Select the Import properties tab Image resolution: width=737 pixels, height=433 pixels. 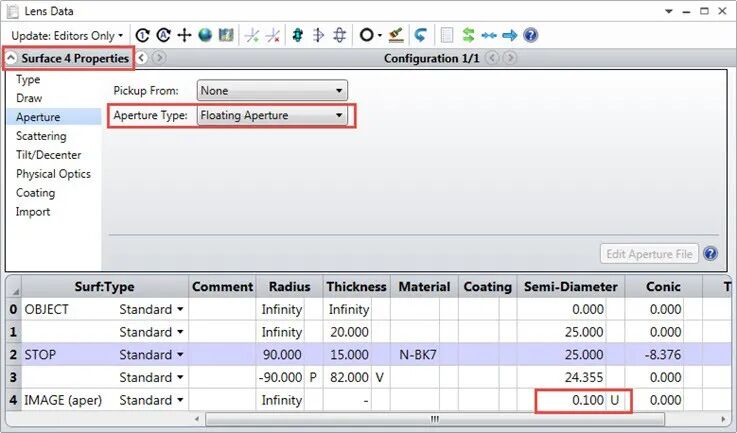pos(32,212)
